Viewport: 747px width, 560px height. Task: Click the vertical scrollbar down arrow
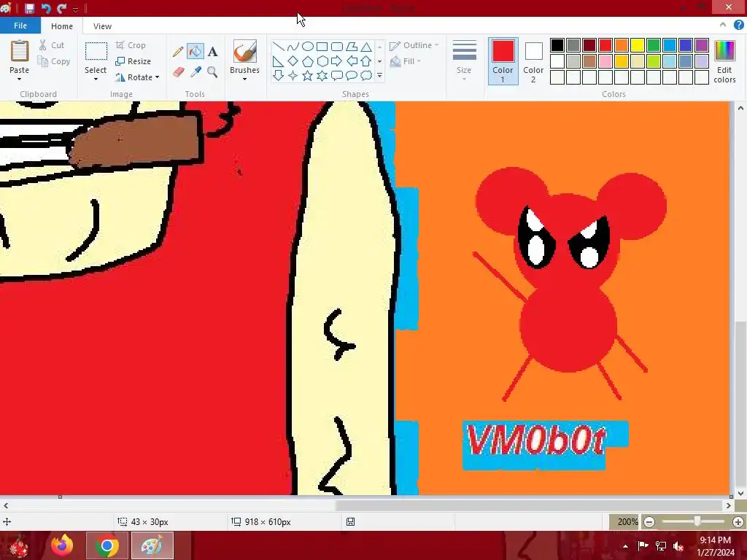coord(740,494)
